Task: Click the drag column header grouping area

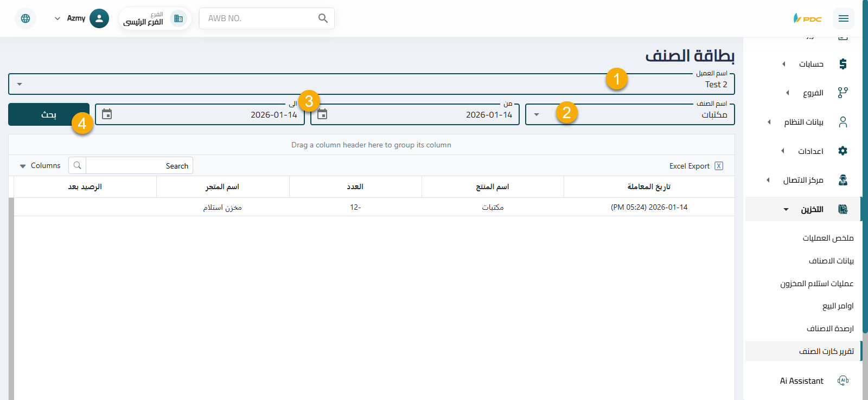Action: pos(372,145)
